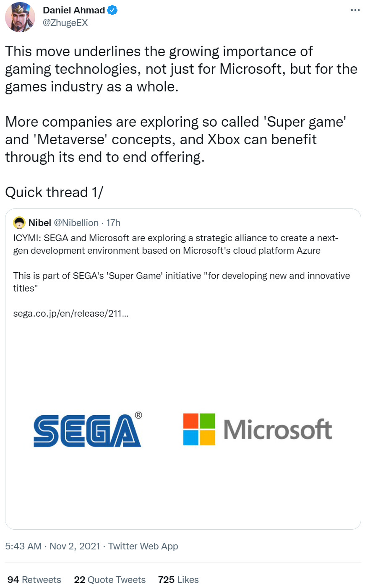Open the quoted tweet ICYMI text

click(x=176, y=244)
